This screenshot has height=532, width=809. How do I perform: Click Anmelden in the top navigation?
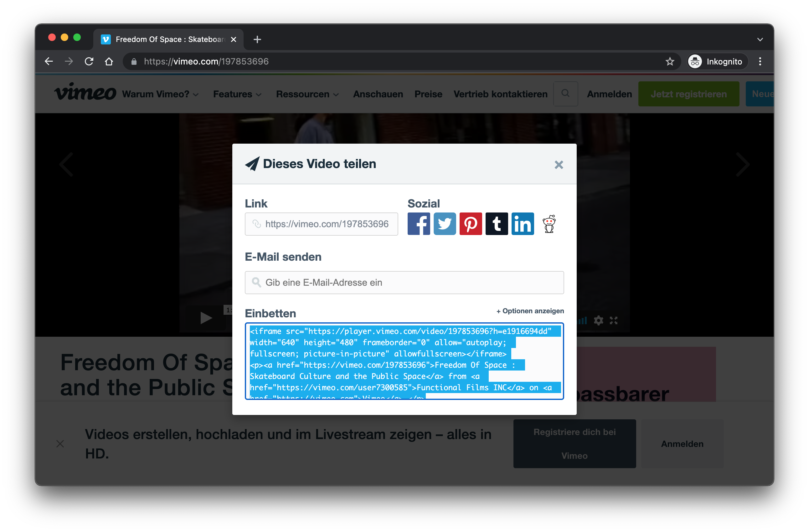coord(609,94)
